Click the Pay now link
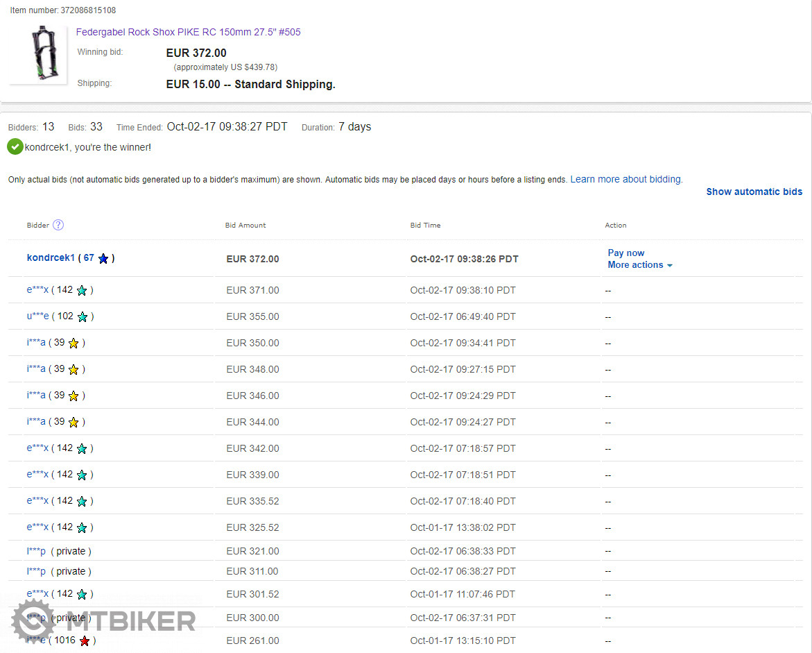Image resolution: width=812 pixels, height=653 pixels. [625, 253]
